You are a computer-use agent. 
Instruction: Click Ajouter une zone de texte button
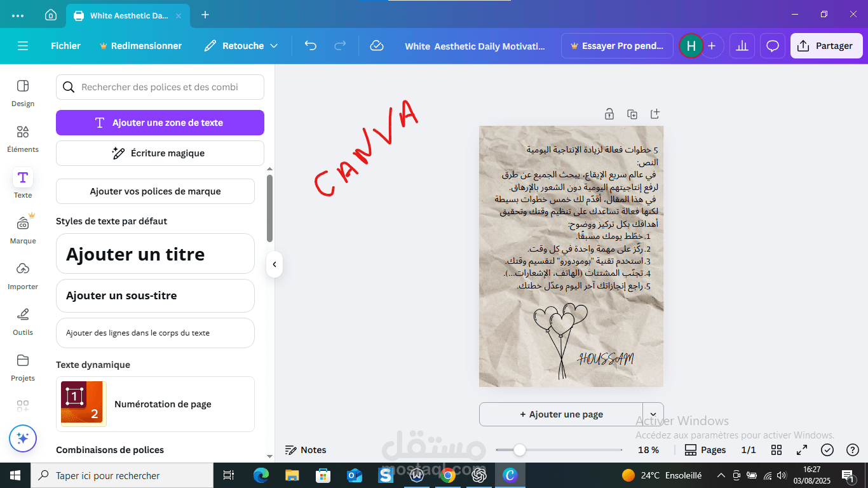tap(160, 123)
